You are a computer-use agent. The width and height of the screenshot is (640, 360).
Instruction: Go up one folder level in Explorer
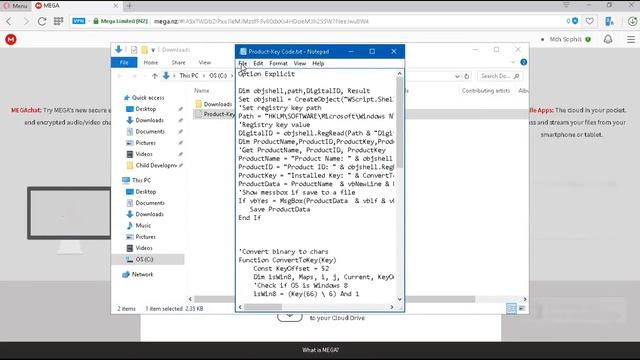(155, 76)
